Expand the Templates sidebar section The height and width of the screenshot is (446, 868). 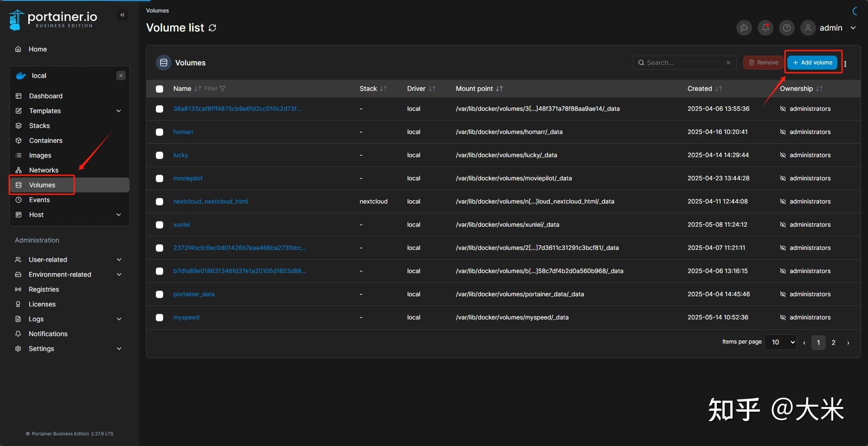click(119, 111)
